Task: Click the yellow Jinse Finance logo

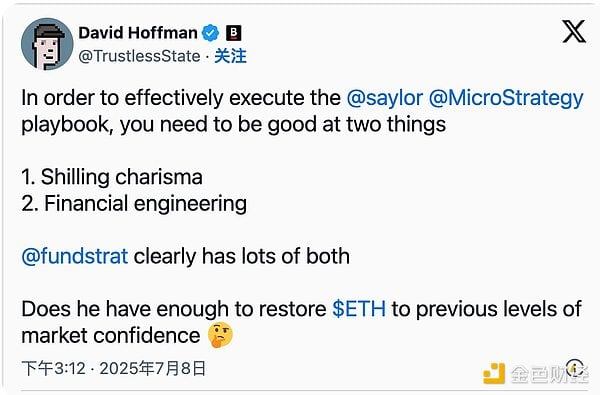Action: point(494,373)
